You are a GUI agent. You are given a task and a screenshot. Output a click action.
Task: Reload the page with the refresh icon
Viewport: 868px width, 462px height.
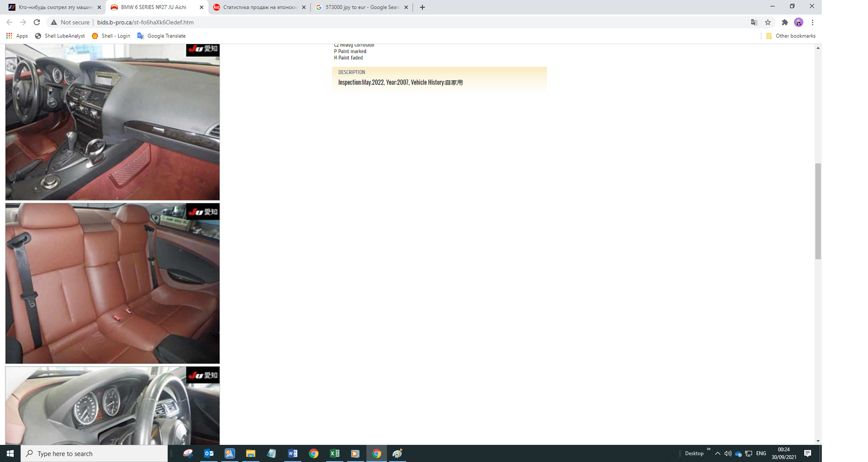pyautogui.click(x=37, y=22)
